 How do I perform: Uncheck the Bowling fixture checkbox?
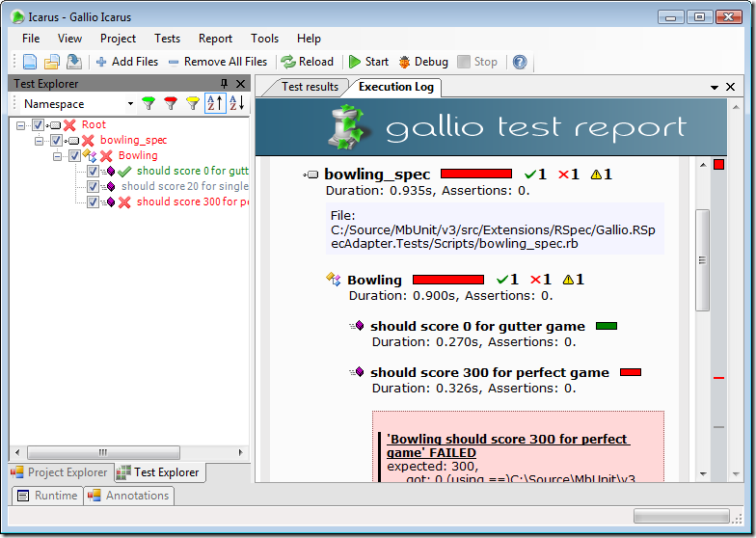coord(75,156)
